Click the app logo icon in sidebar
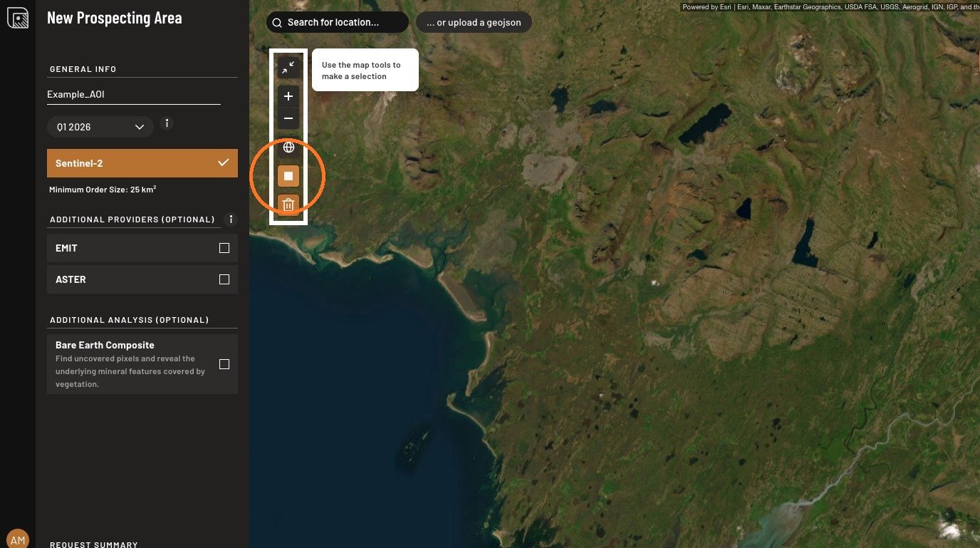Screen dimensions: 980x548 [x=18, y=19]
